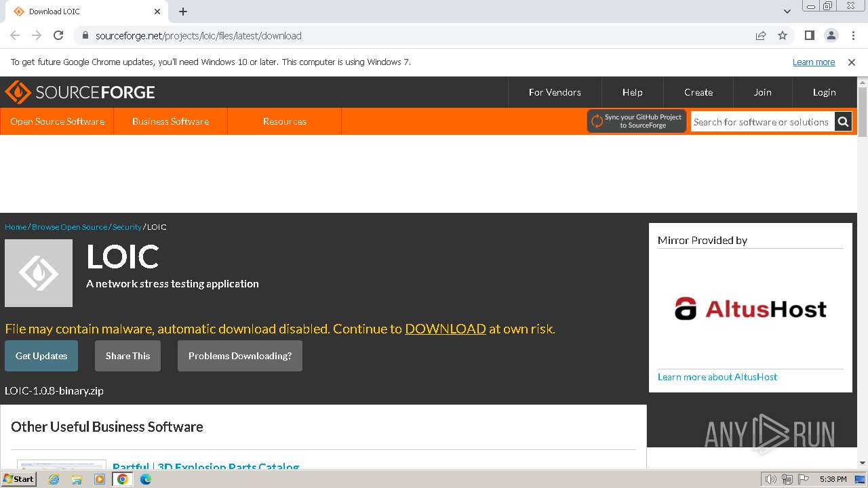Click the network tray icon
This screenshot has height=488, width=868.
point(787,479)
